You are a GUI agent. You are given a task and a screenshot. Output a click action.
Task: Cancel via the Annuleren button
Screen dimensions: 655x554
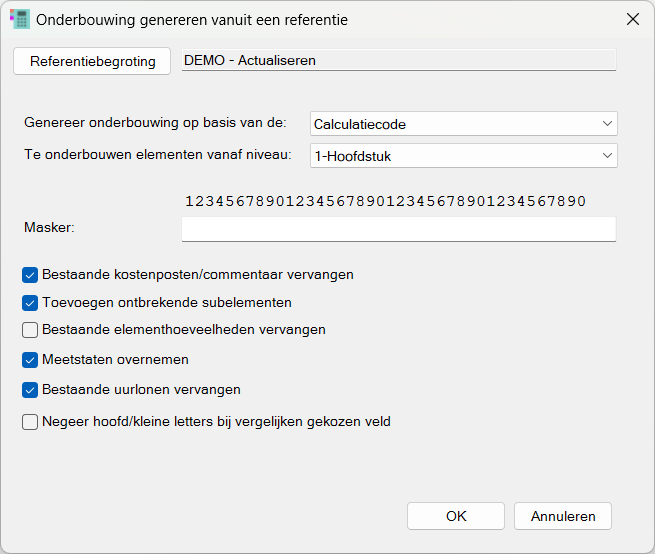pos(563,516)
